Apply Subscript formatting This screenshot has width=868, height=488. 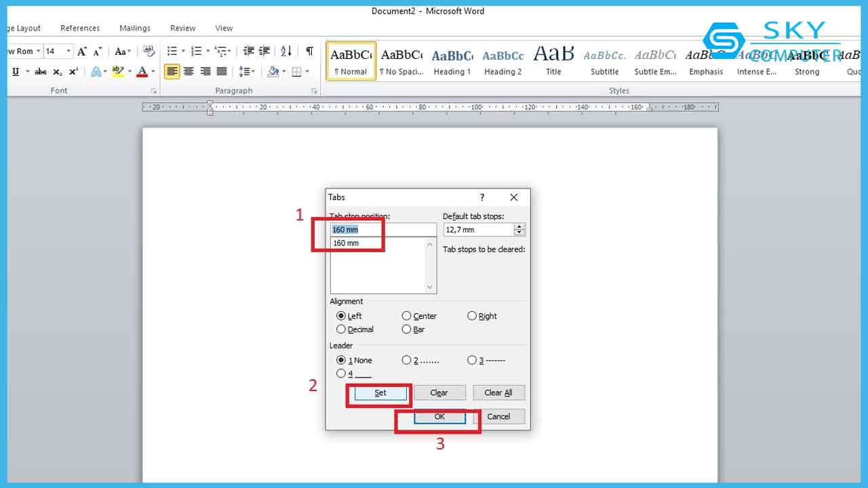point(58,71)
